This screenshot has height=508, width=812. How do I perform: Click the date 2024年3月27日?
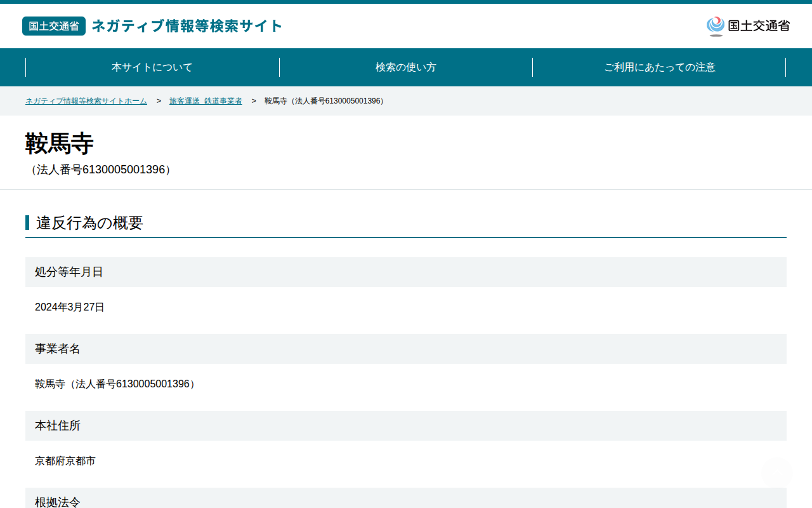click(x=70, y=307)
